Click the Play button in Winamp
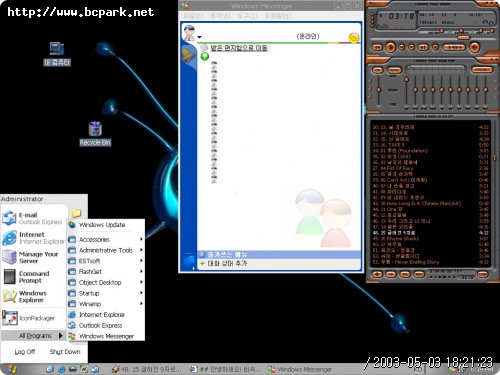 pyautogui.click(x=390, y=47)
